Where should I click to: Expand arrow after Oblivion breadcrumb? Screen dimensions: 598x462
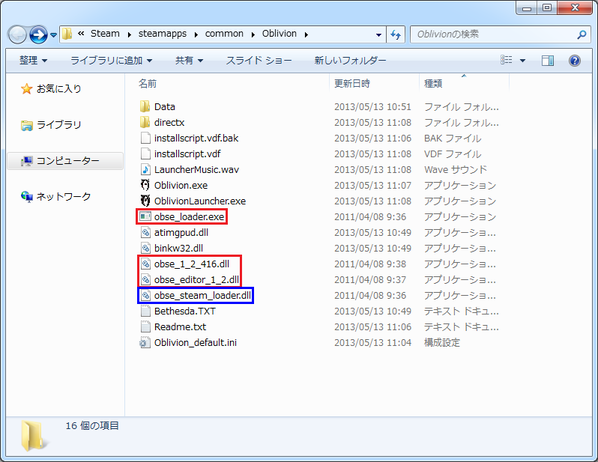point(306,35)
